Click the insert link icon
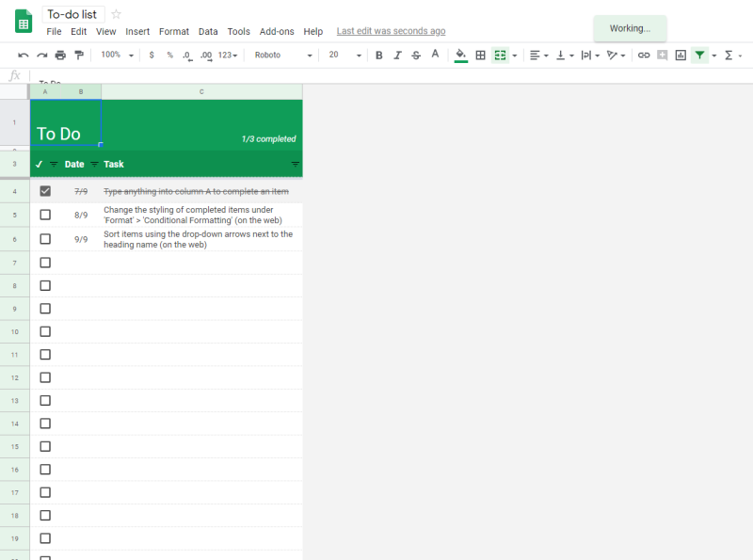 pos(644,56)
